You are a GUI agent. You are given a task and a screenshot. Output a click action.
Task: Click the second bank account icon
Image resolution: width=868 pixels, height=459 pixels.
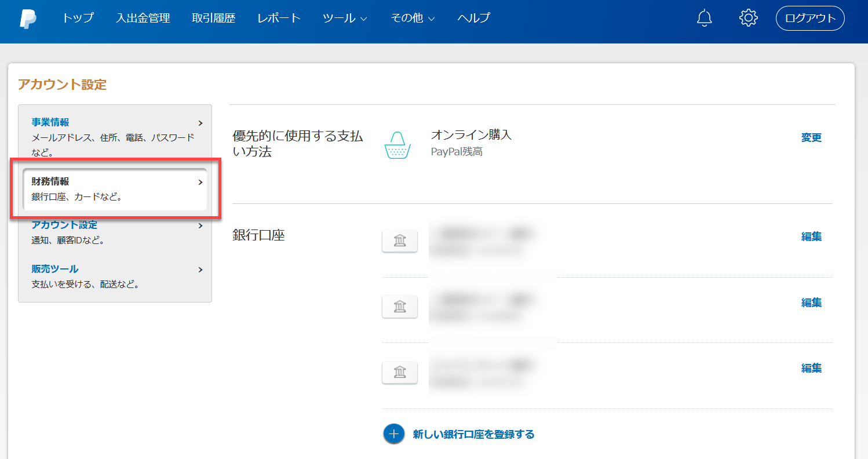400,306
